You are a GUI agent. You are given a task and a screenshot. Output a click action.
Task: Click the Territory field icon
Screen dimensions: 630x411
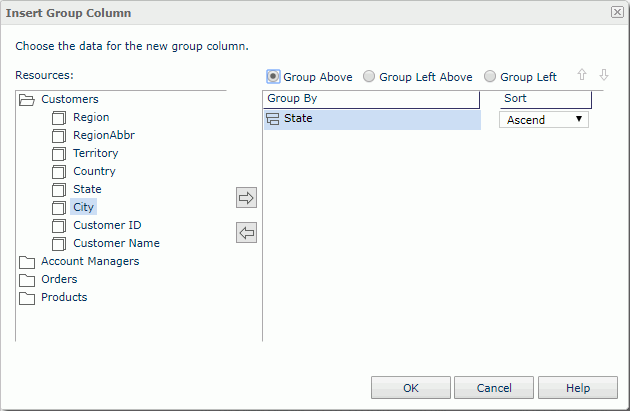tap(59, 154)
